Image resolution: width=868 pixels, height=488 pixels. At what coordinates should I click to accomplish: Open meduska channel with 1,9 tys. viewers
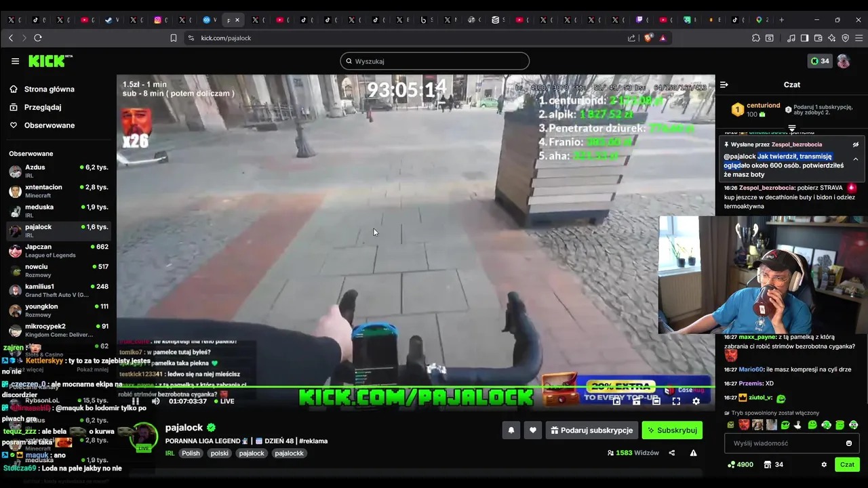tap(58, 211)
